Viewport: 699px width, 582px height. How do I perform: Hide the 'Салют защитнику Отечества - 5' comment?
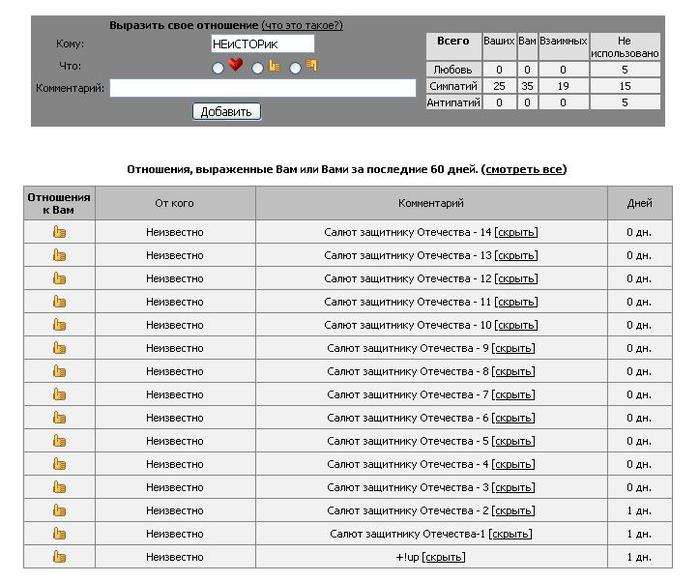514,441
